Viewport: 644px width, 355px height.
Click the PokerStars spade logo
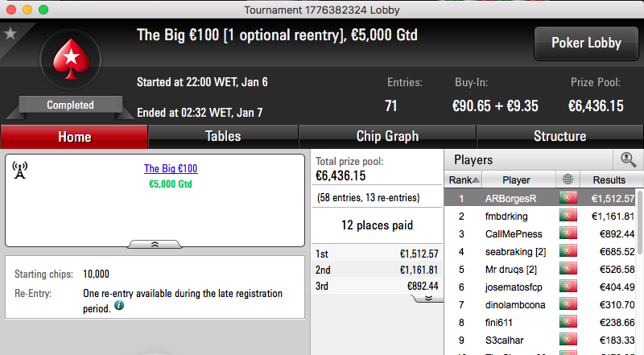71,60
